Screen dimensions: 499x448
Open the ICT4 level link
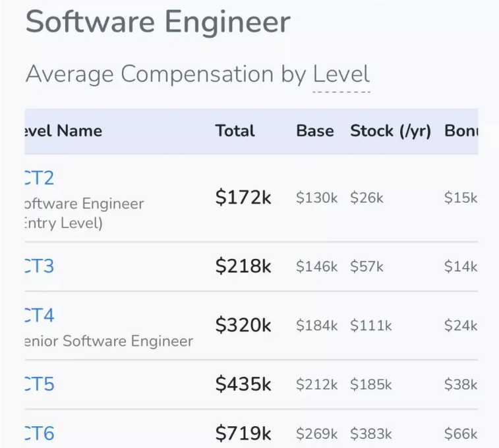click(40, 315)
